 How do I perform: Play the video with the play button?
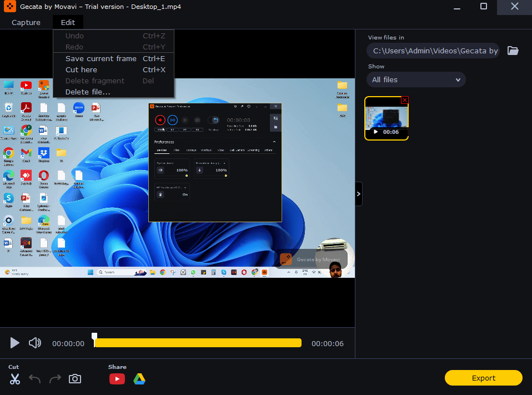point(14,343)
